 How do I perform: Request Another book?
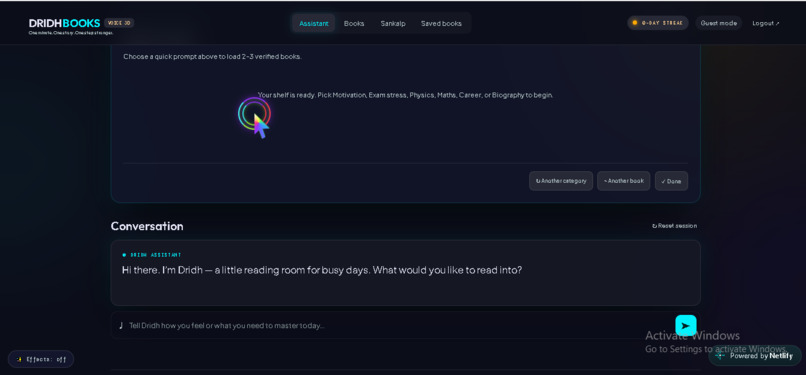(x=624, y=181)
